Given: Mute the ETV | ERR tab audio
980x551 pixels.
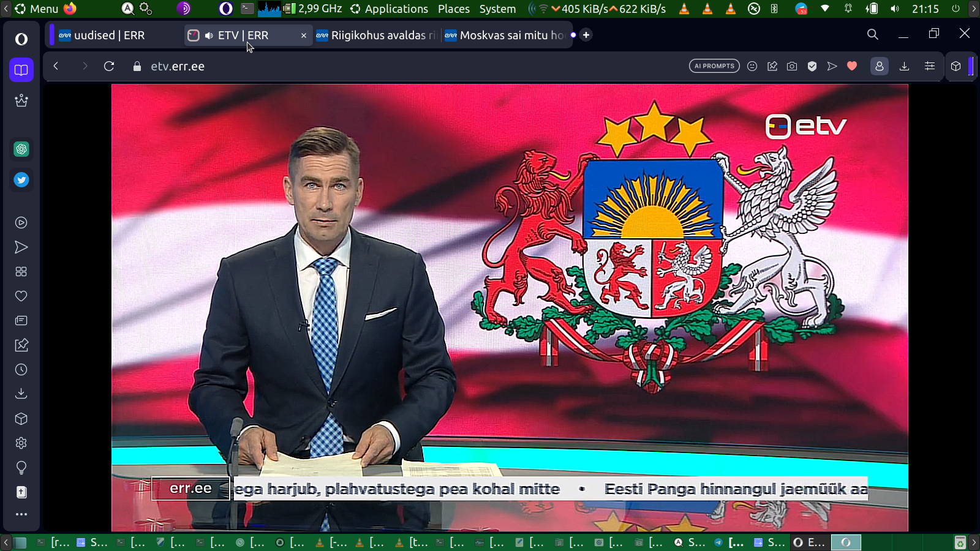Looking at the screenshot, I should pyautogui.click(x=209, y=36).
